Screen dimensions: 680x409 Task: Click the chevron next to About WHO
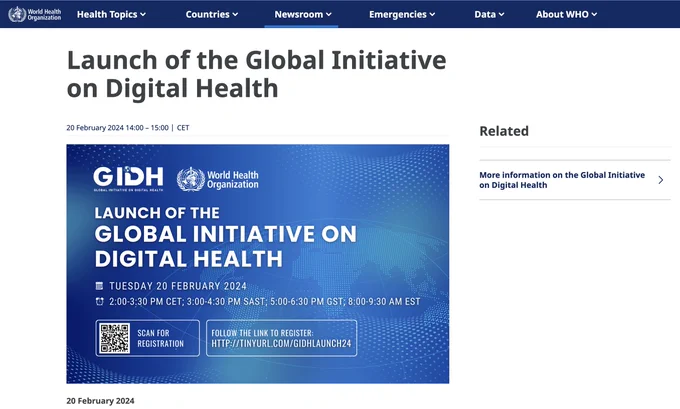[x=594, y=15]
